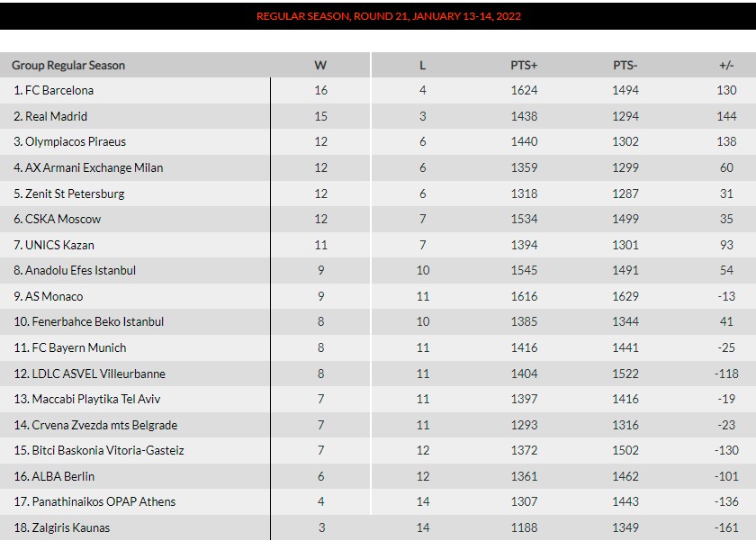
Task: Open the ALBA Berlin team link
Action: click(63, 476)
